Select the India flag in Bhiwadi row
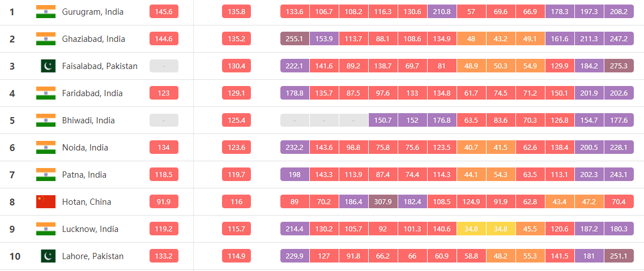Image resolution: width=644 pixels, height=271 pixels. point(45,121)
